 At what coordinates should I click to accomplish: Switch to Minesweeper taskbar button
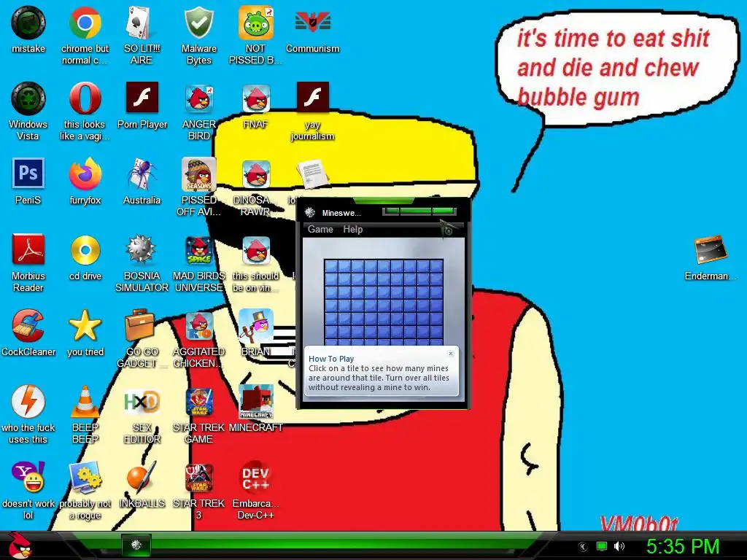(x=136, y=545)
